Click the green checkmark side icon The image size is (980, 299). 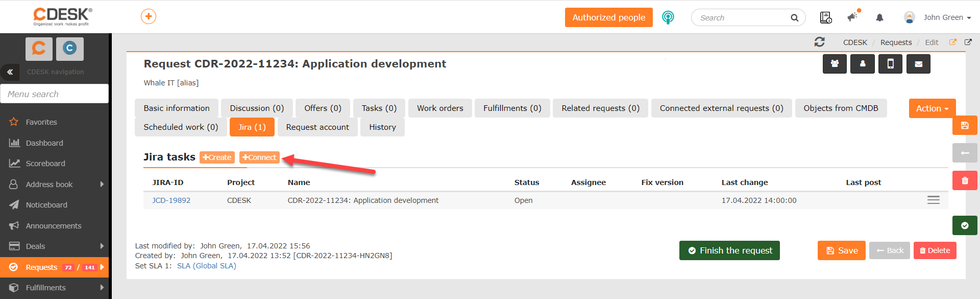point(965,225)
